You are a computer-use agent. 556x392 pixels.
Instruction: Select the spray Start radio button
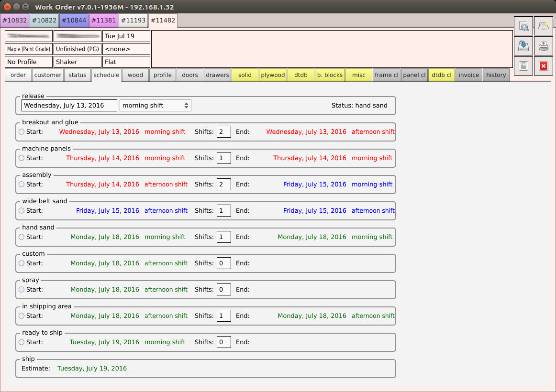click(22, 289)
